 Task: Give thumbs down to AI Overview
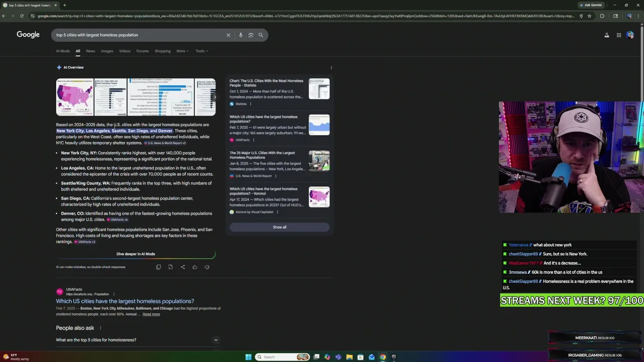click(207, 267)
